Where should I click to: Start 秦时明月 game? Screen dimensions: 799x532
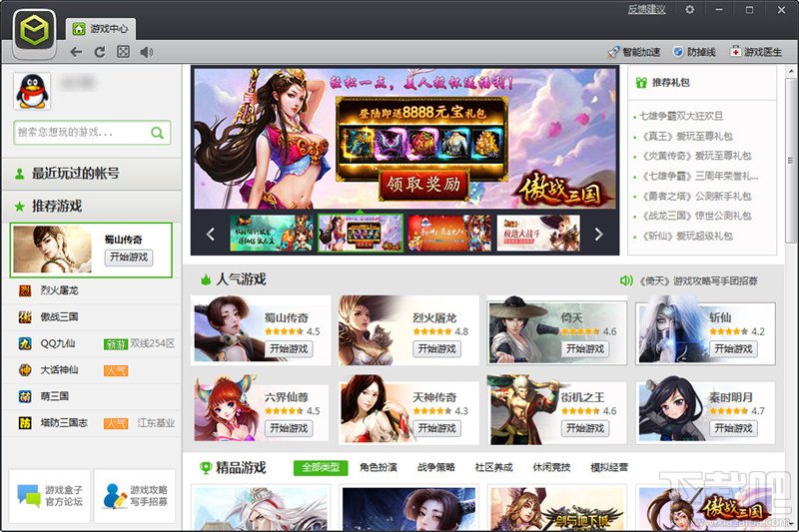coord(733,428)
